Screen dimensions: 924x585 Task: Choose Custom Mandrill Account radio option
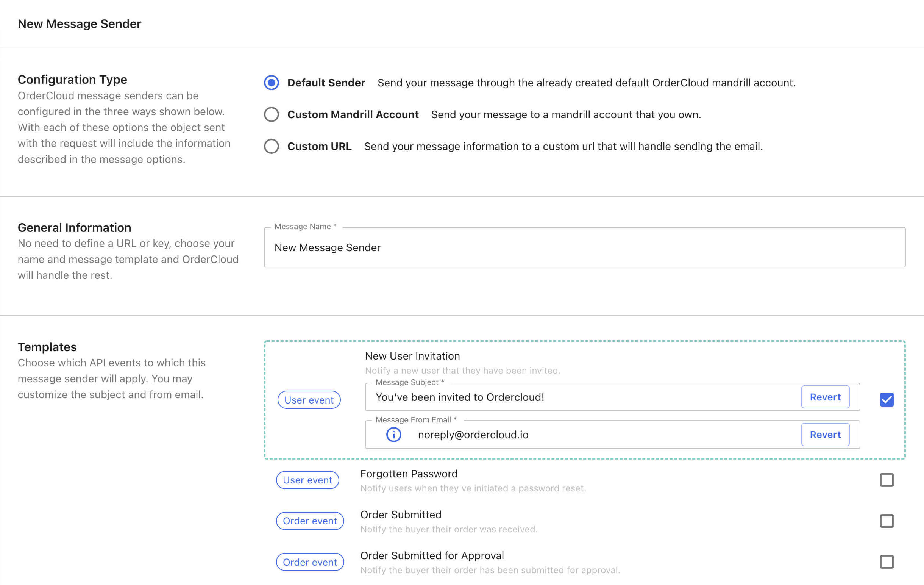(271, 114)
